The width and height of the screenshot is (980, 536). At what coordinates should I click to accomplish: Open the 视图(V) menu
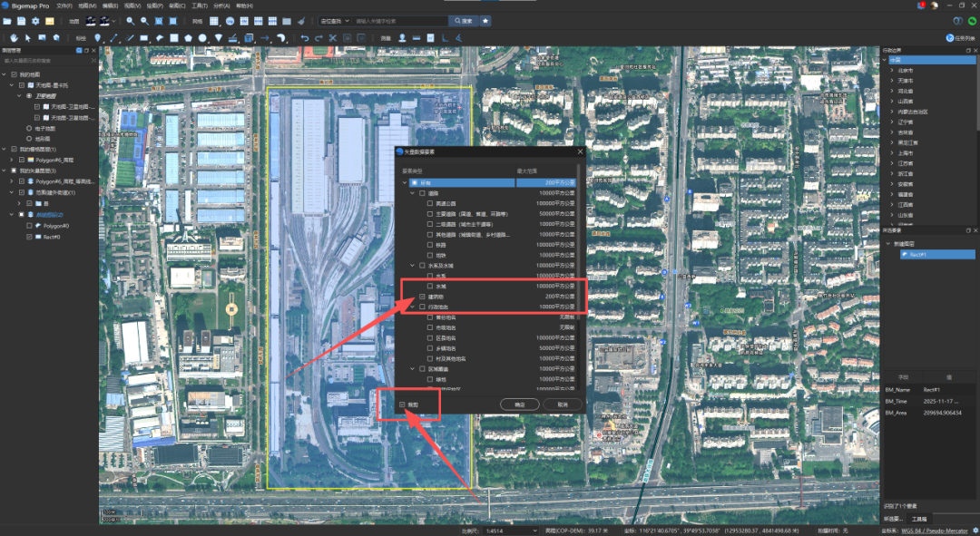coord(132,5)
